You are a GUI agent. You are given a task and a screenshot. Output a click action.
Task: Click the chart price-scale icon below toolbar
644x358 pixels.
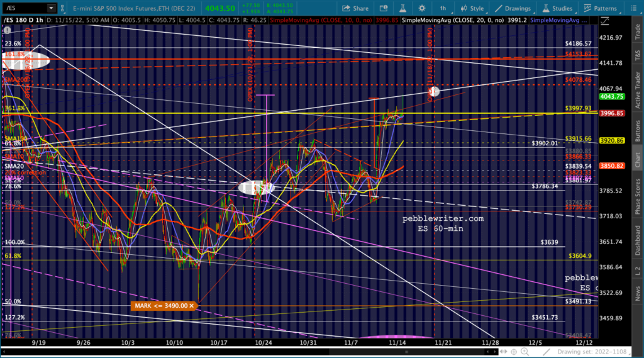604,21
